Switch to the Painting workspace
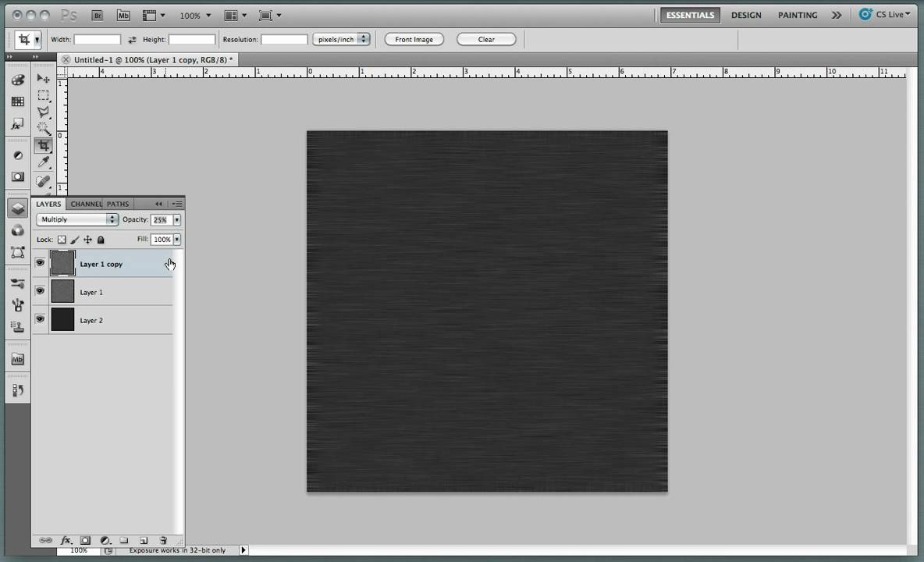 click(798, 16)
